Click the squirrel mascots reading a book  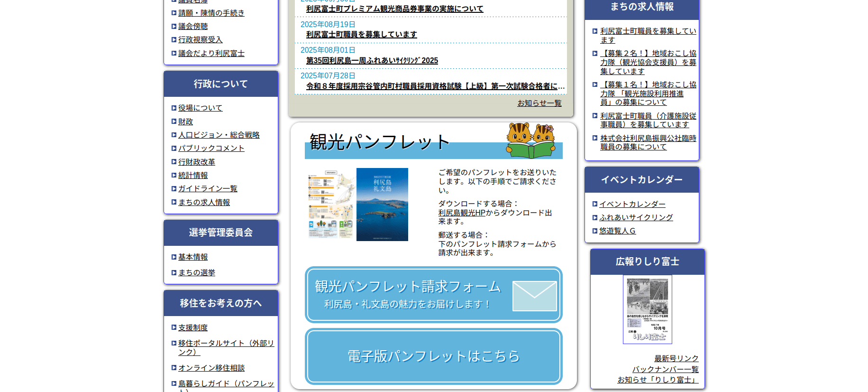click(x=530, y=140)
